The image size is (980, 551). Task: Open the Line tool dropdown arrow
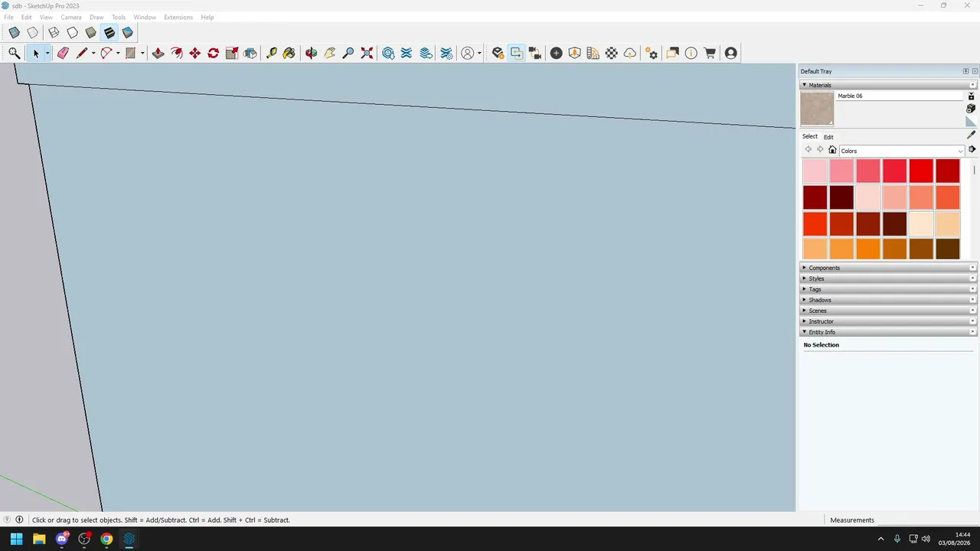point(93,54)
